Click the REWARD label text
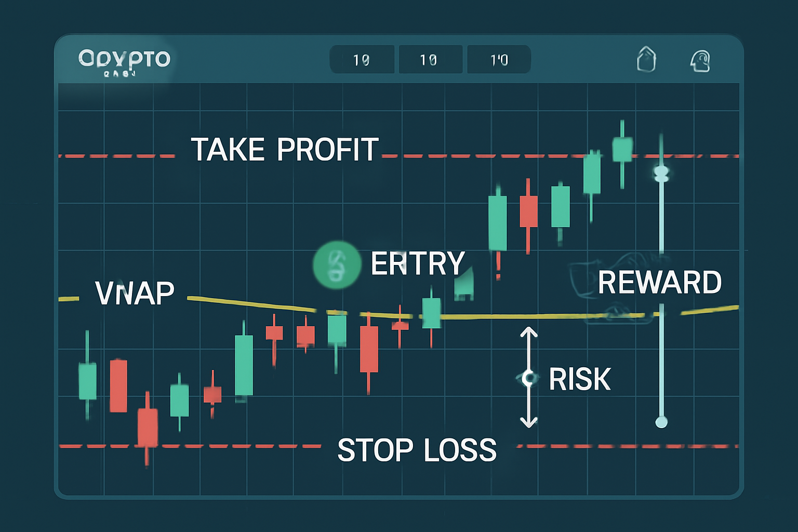 tap(659, 283)
